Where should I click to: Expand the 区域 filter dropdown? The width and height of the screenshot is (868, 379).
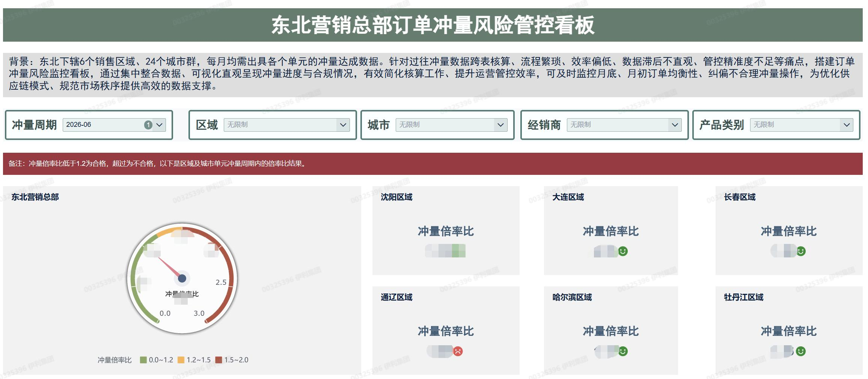pyautogui.click(x=343, y=125)
